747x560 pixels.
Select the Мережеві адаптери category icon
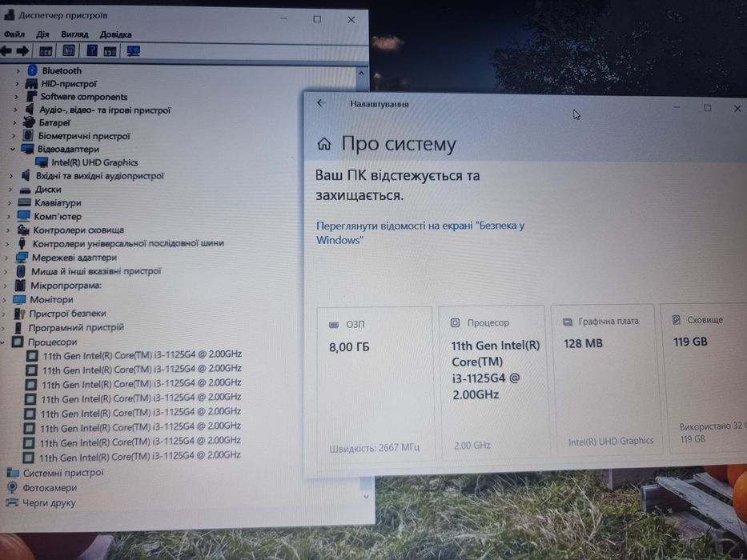pyautogui.click(x=22, y=258)
